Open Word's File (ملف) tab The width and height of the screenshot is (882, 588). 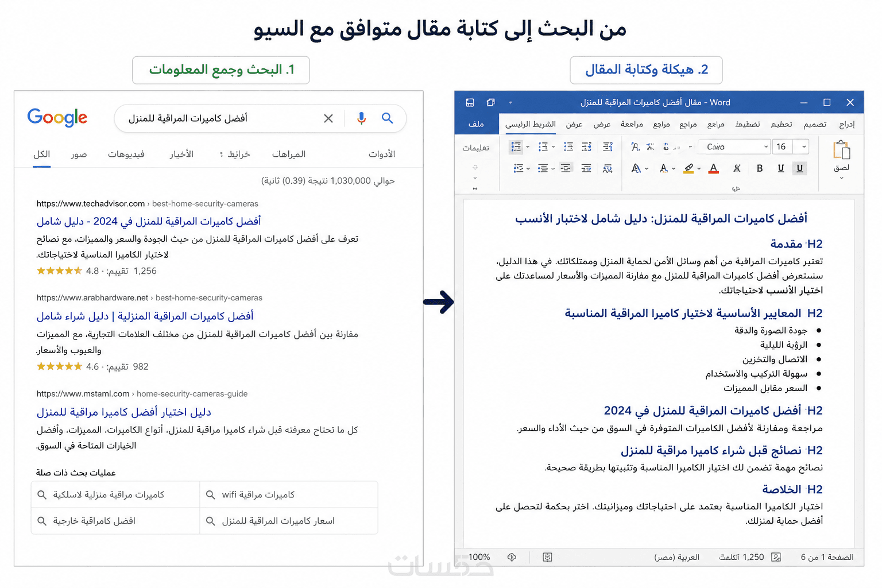pyautogui.click(x=476, y=124)
